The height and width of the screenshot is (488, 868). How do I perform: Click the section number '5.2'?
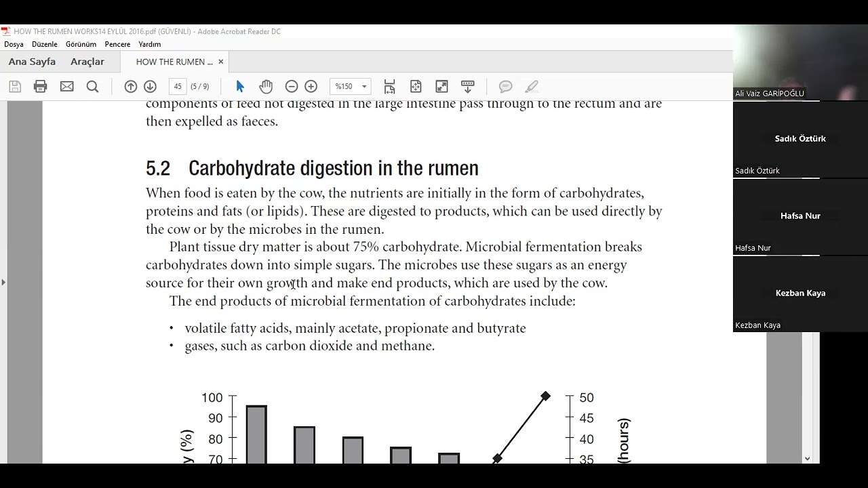158,168
